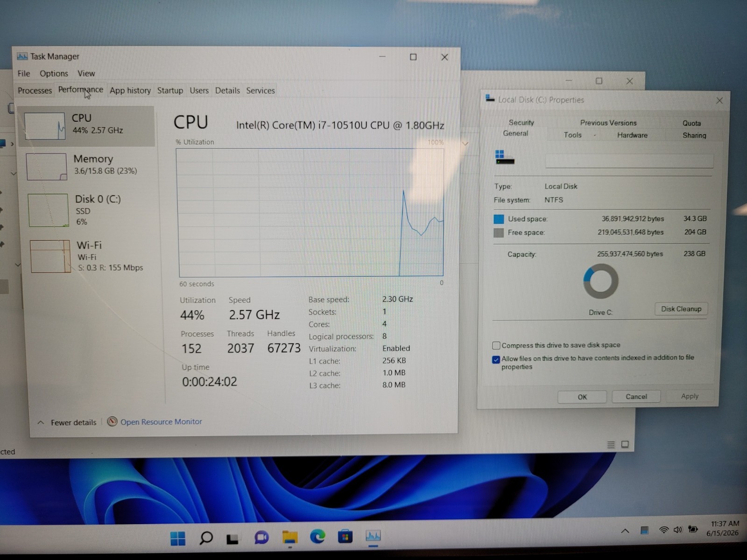This screenshot has width=747, height=560.
Task: Run Disk Cleanup
Action: click(681, 309)
